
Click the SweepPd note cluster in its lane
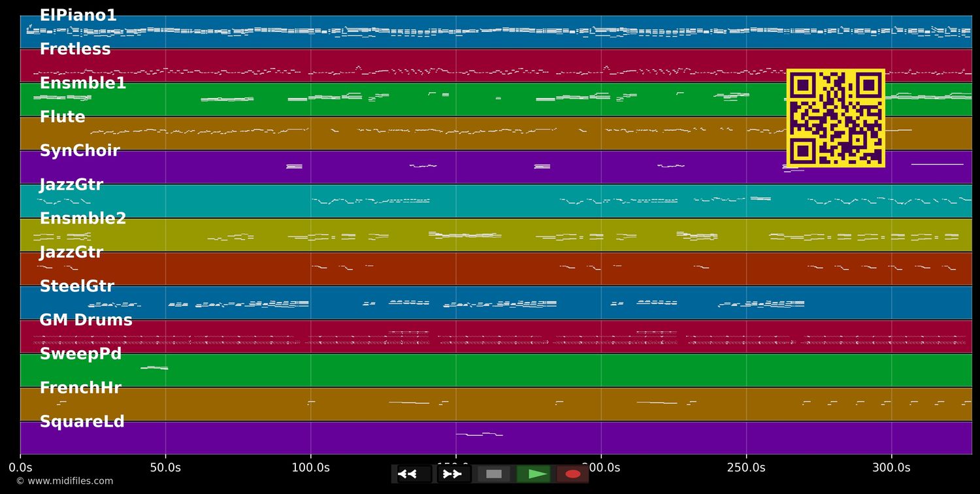pos(154,368)
